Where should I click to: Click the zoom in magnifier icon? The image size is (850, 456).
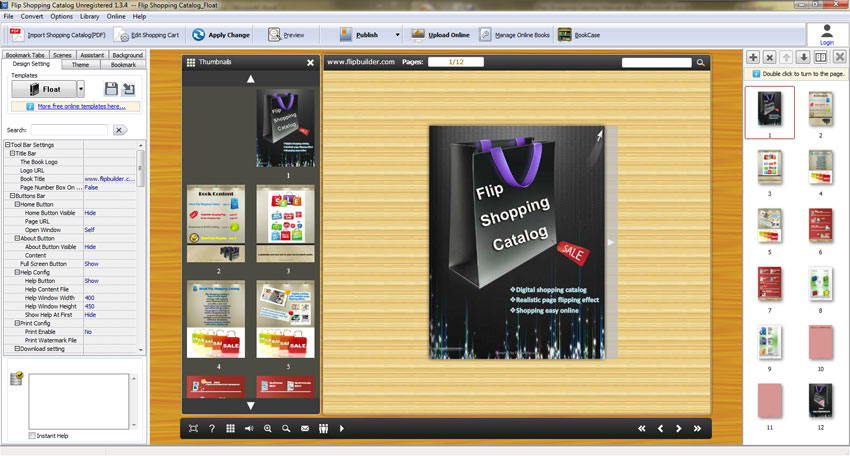point(267,428)
